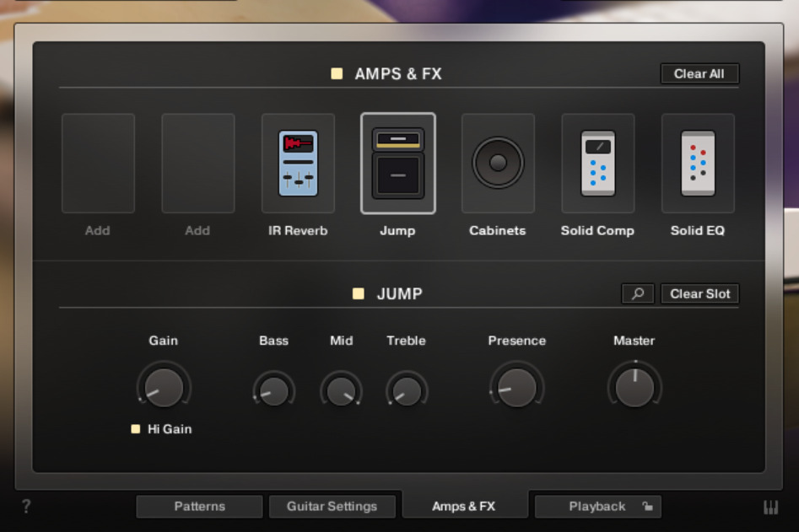Click the Cabinets label text
Viewport: 799px width, 532px height.
click(x=498, y=231)
